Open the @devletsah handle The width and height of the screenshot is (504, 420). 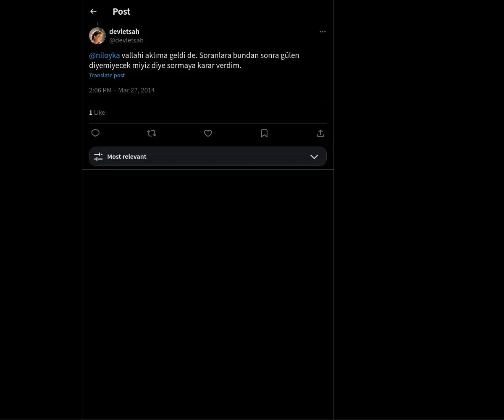(x=126, y=40)
